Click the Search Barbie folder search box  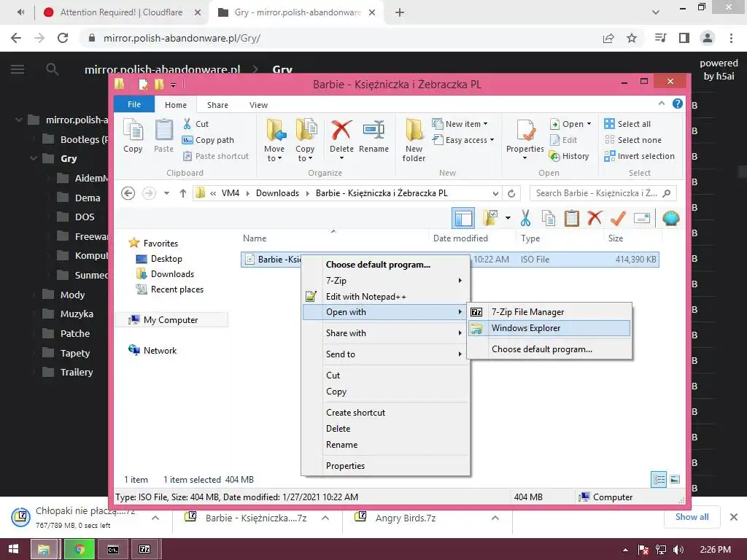click(x=603, y=193)
